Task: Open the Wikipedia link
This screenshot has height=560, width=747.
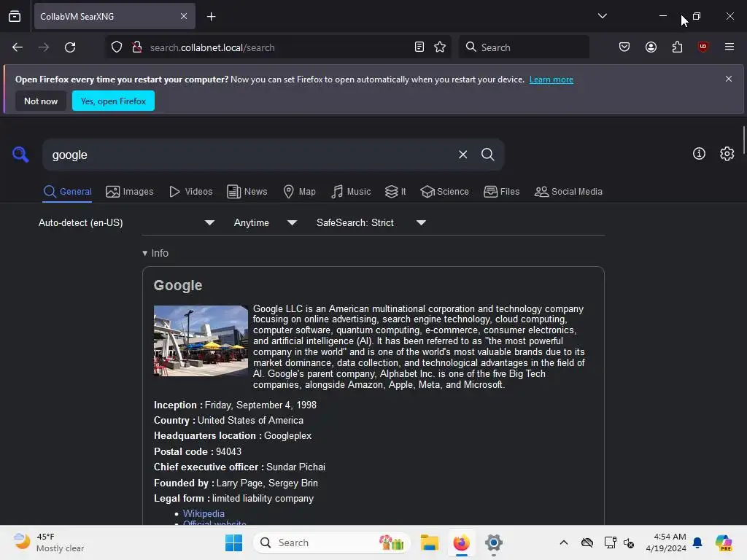Action: [204, 513]
